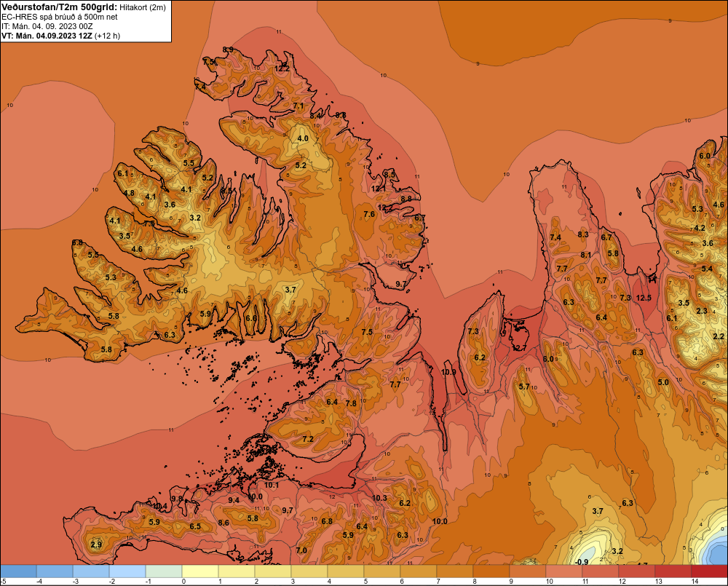Select the legend swatch between 2 and 3

point(273,571)
